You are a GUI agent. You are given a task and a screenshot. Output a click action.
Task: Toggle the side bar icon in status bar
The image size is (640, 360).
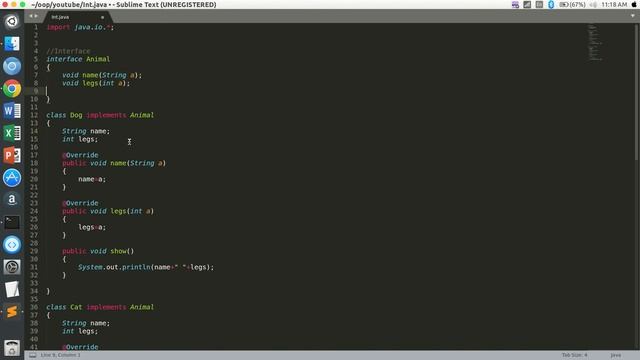click(x=33, y=355)
